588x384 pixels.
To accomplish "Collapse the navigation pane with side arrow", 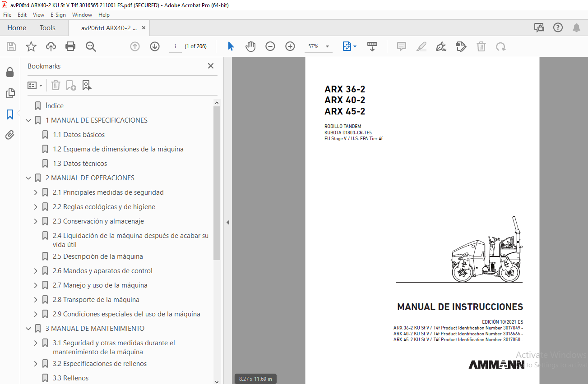I will click(x=228, y=222).
